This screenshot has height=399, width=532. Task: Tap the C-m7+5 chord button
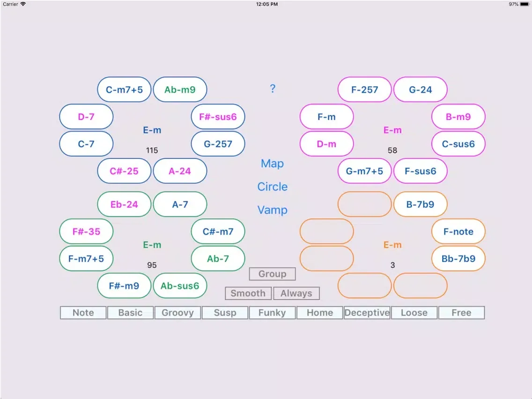coord(124,89)
